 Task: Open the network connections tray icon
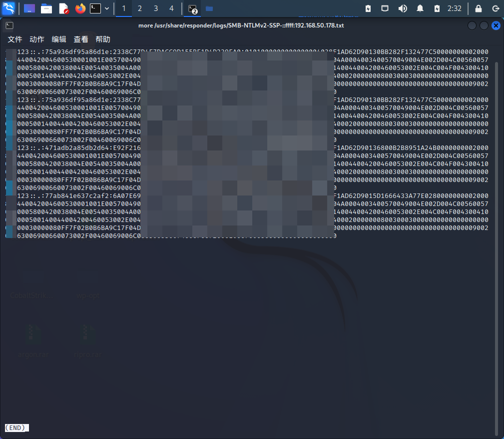(385, 8)
